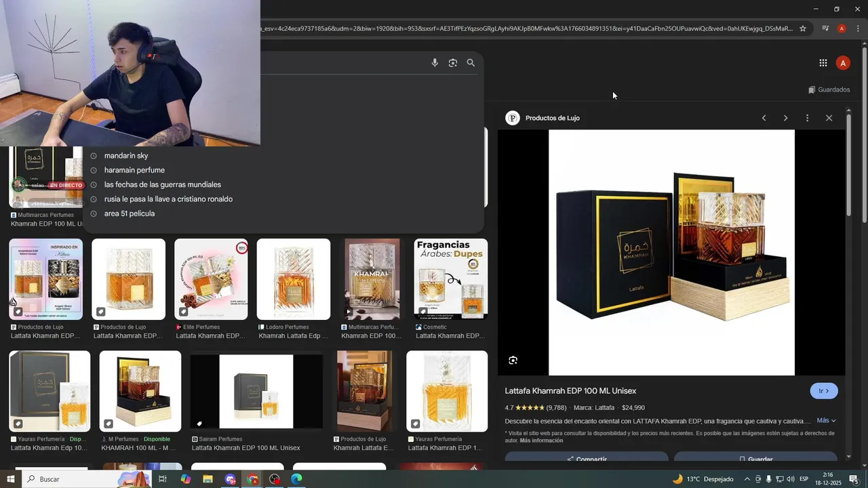
Task: Open the Copilot taskbar icon
Action: coord(186,479)
